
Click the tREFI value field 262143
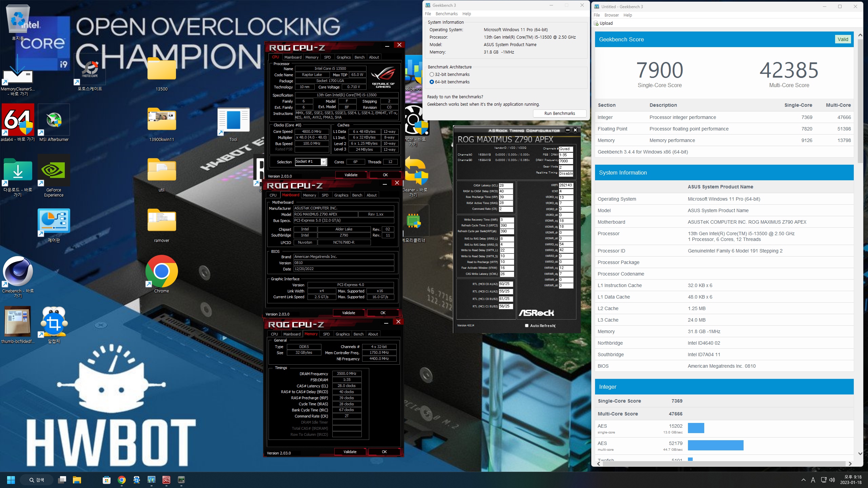click(x=566, y=185)
